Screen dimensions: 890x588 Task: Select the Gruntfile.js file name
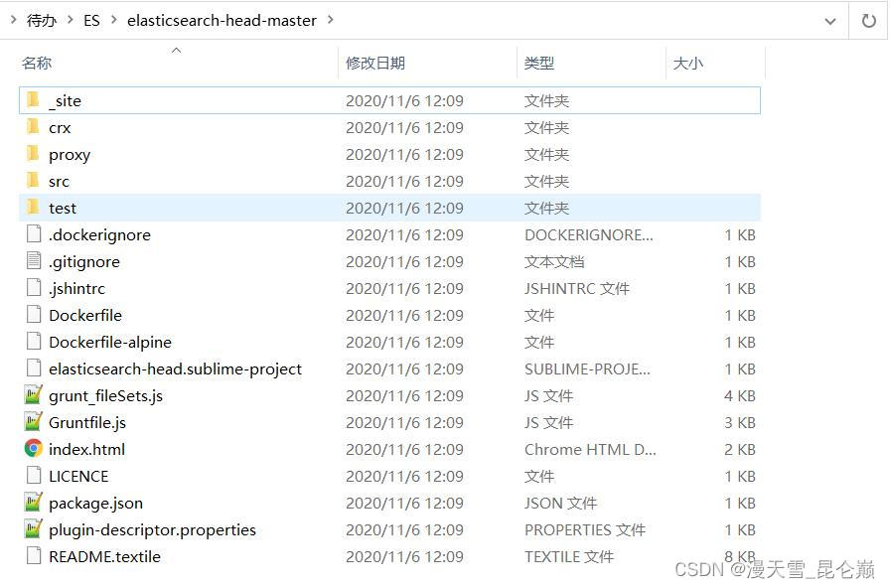[87, 423]
